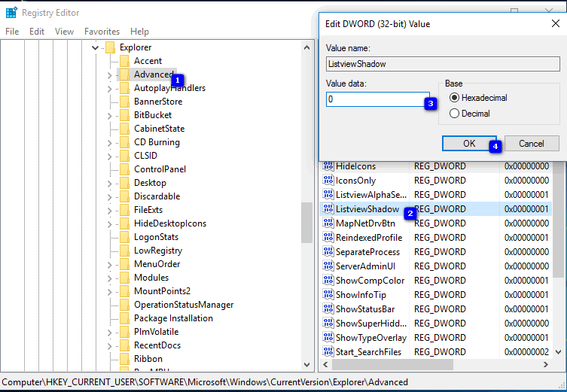Expand the FileExts key
Image resolution: width=567 pixels, height=392 pixels.
[x=110, y=211]
